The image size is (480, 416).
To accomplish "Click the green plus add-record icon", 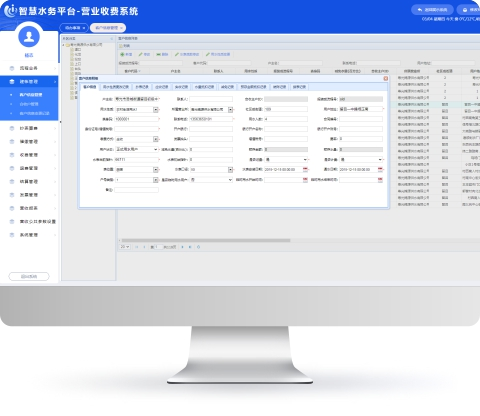I will click(122, 54).
